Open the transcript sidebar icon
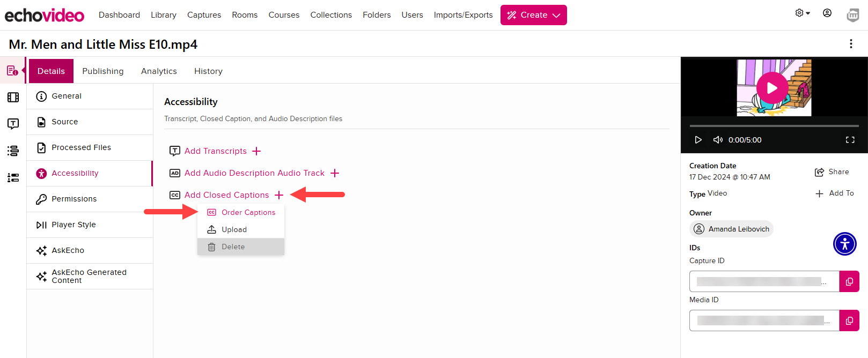 tap(13, 124)
